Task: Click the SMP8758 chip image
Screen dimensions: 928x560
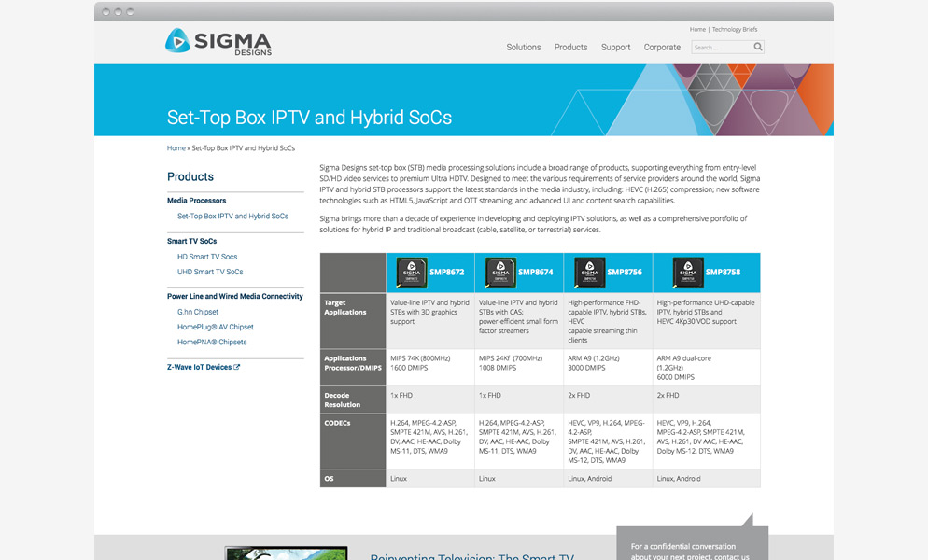Action: tap(688, 273)
